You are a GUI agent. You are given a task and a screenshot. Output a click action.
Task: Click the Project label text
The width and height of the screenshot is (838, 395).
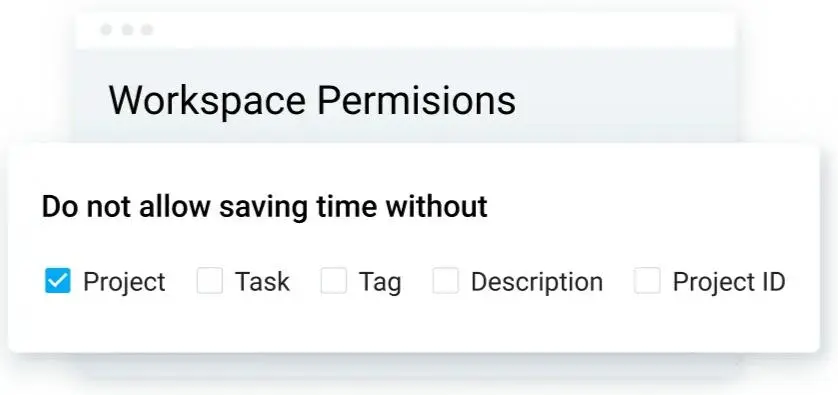pyautogui.click(x=124, y=282)
